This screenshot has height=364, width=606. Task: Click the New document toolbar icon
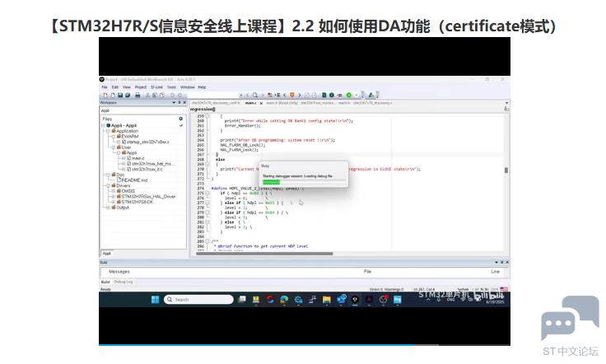(105, 95)
